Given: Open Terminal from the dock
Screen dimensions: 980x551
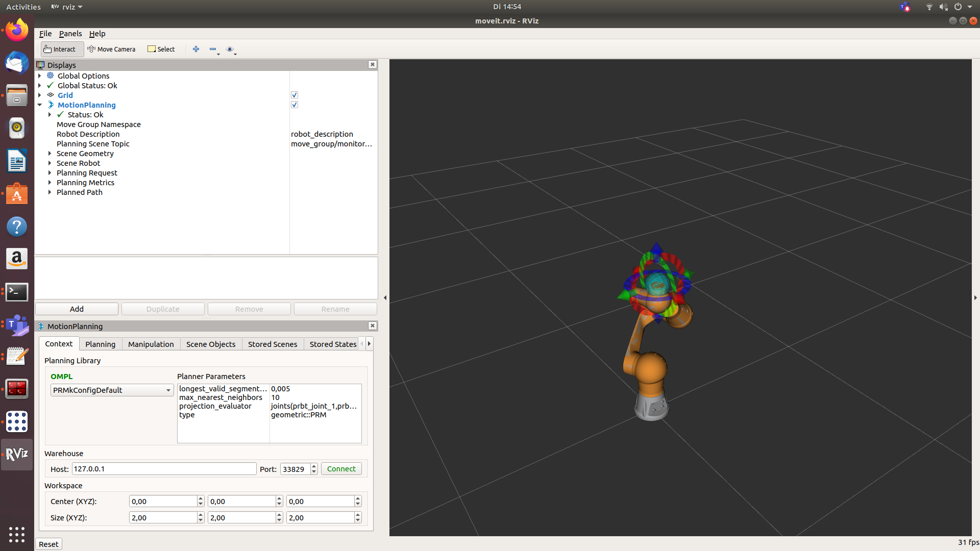Looking at the screenshot, I should [17, 292].
